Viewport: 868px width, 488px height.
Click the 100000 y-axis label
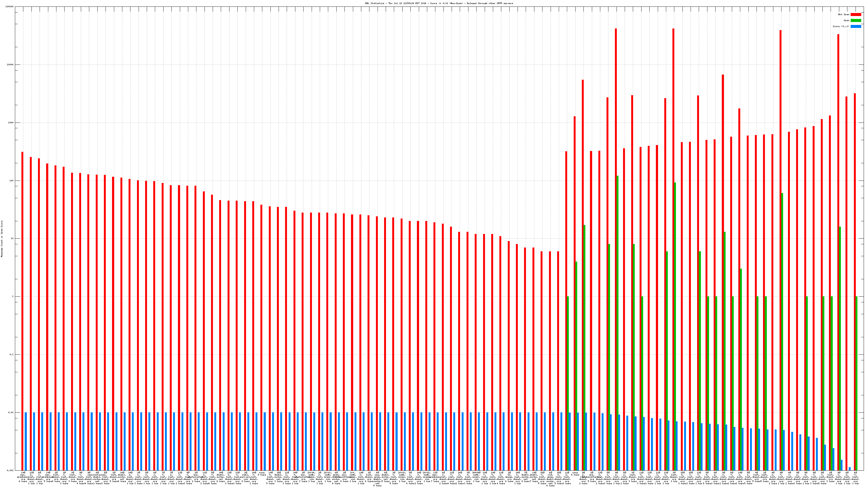click(10, 7)
